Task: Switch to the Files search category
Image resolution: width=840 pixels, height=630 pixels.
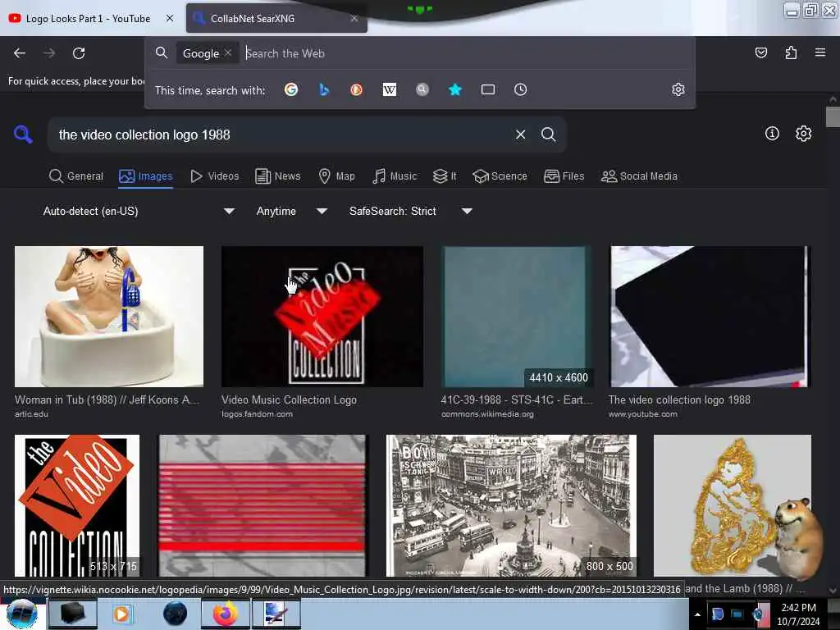Action: pos(564,176)
